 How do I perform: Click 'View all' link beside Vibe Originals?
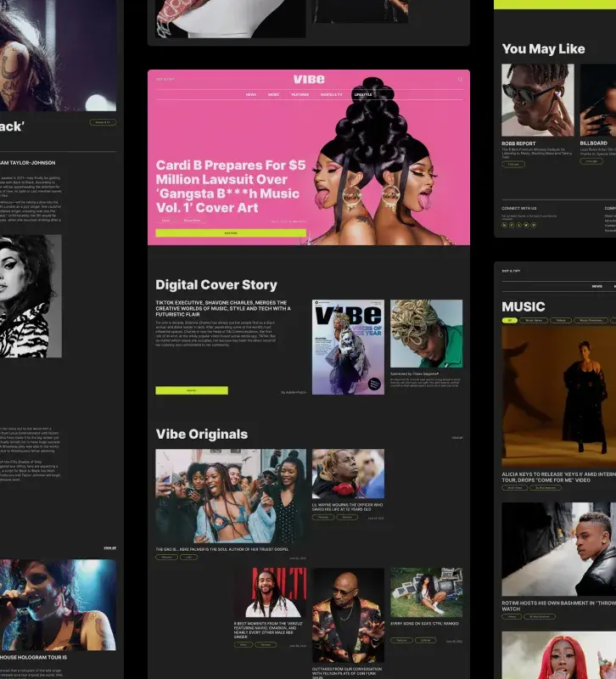[457, 438]
